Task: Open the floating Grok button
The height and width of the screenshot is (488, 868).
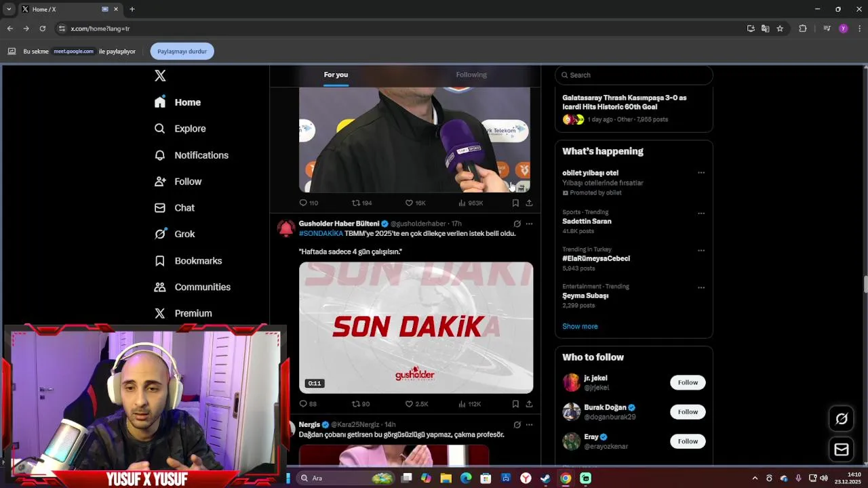Action: click(x=842, y=419)
